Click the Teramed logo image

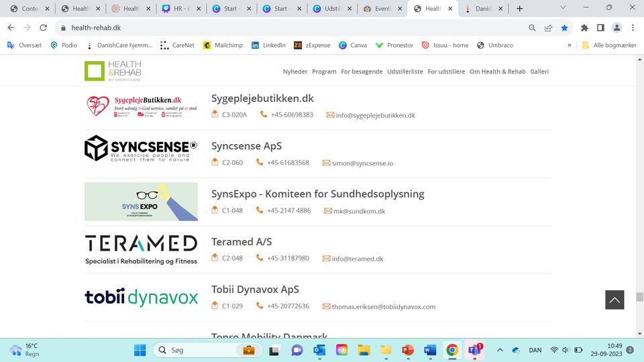[141, 249]
